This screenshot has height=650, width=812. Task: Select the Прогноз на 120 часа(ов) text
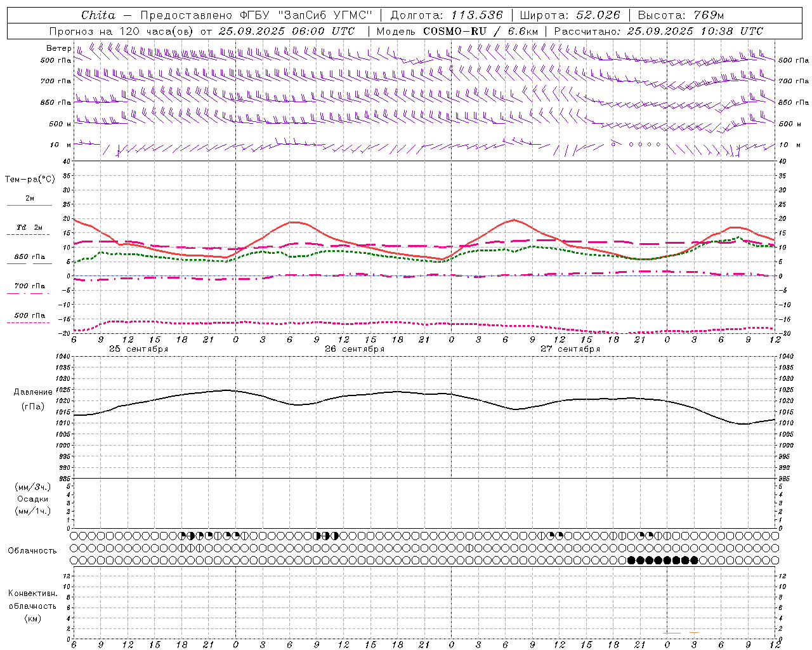122,31
